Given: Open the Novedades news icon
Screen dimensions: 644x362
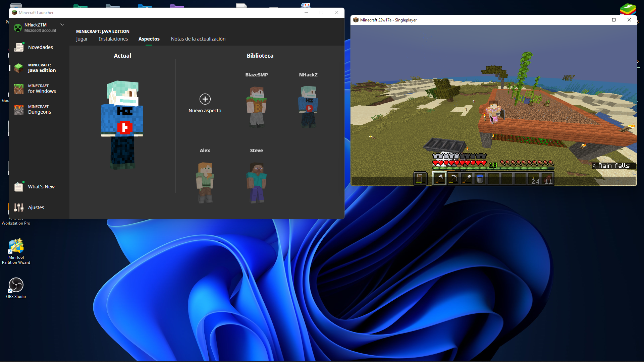Looking at the screenshot, I should pyautogui.click(x=19, y=47).
